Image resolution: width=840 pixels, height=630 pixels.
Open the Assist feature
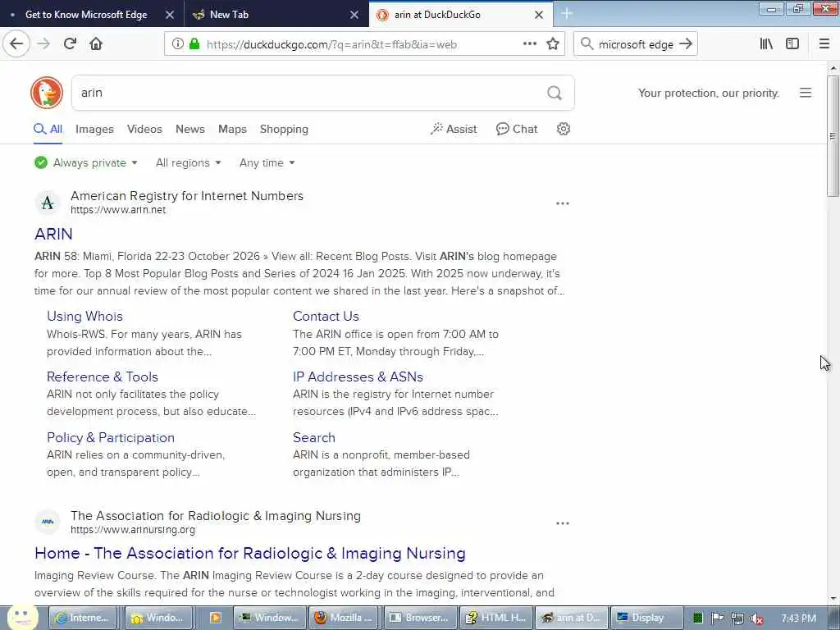tap(453, 129)
